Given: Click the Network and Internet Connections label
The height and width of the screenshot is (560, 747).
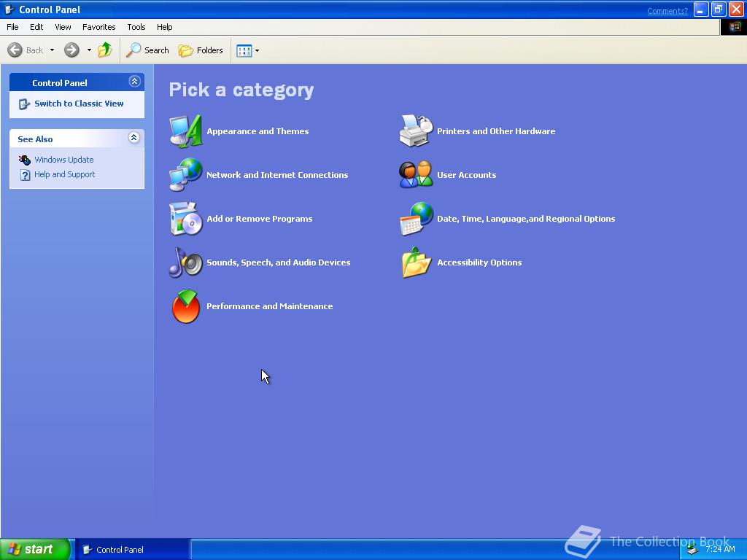Looking at the screenshot, I should [277, 175].
